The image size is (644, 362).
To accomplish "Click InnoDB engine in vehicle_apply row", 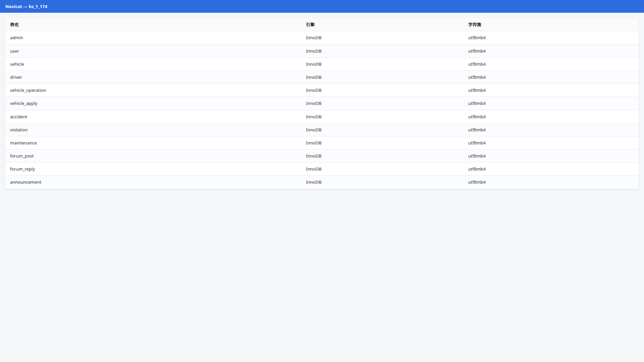I will tap(314, 104).
